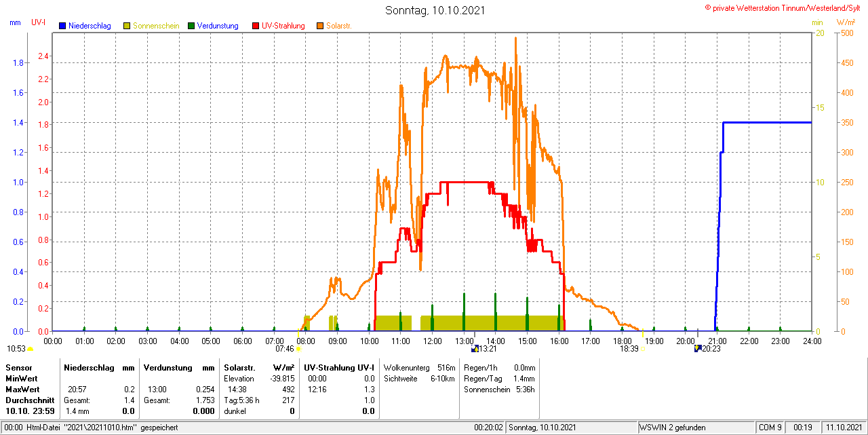Click the Wolkenunterg value 516m

(x=446, y=367)
